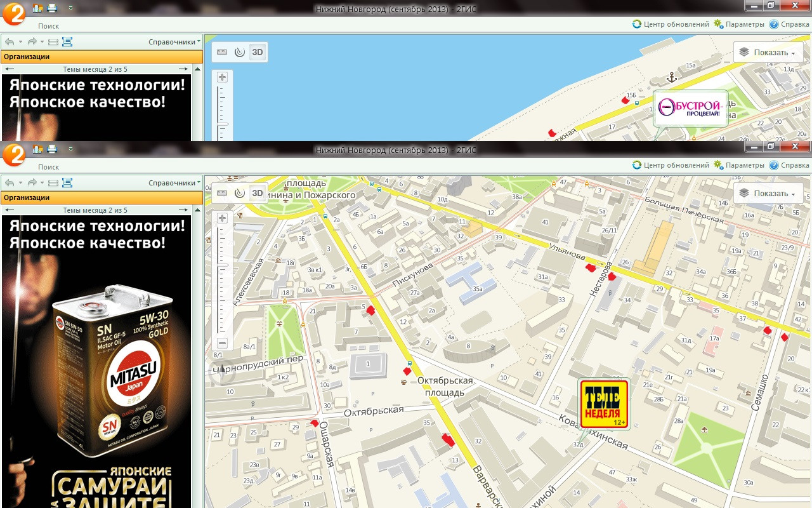Go to previous monthly theme in upper window
The width and height of the screenshot is (812, 508).
tap(9, 69)
